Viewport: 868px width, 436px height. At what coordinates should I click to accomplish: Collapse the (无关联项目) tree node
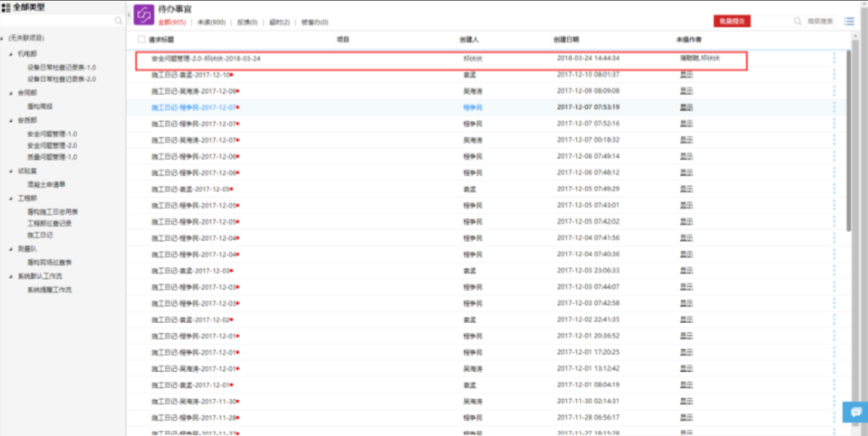(x=2, y=39)
